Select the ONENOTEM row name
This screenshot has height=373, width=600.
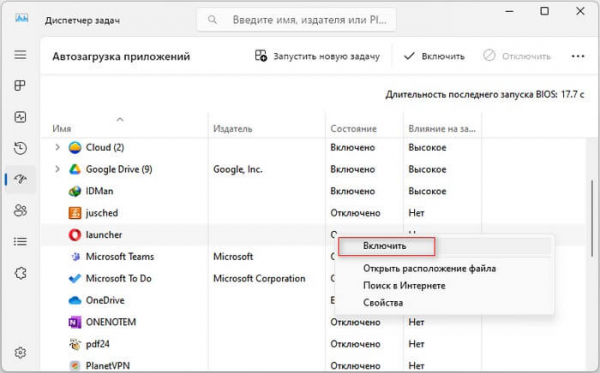[111, 322]
